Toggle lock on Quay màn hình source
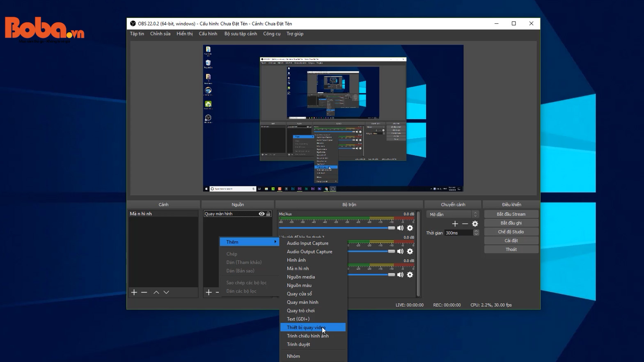 click(268, 214)
